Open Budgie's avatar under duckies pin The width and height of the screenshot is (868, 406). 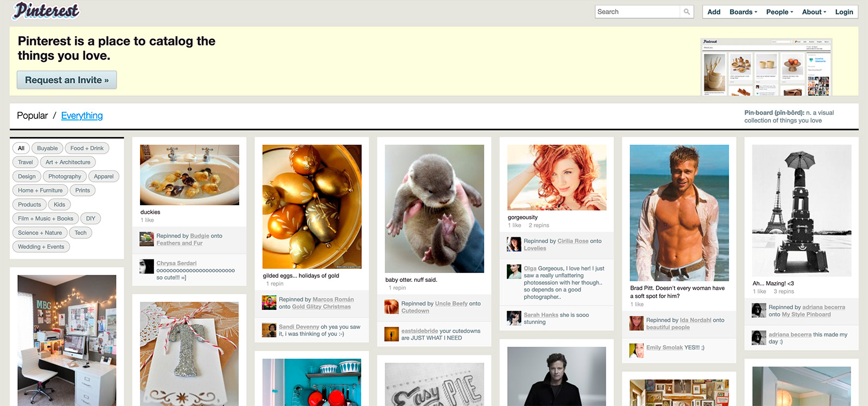[x=146, y=239]
